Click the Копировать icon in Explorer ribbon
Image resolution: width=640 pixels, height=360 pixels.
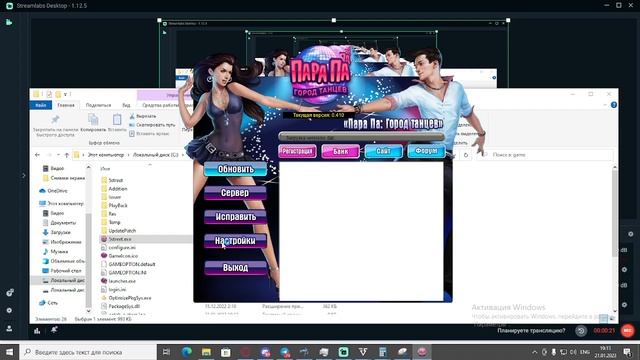(x=93, y=120)
